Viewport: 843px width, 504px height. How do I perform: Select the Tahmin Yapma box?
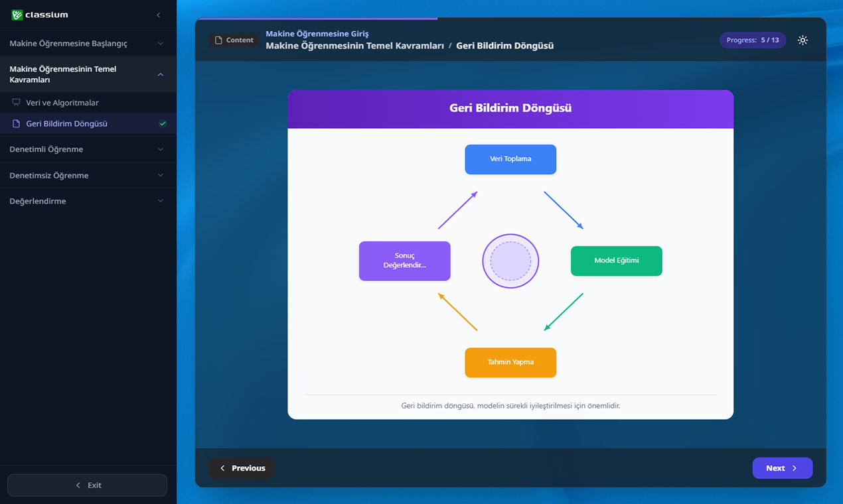pos(510,363)
